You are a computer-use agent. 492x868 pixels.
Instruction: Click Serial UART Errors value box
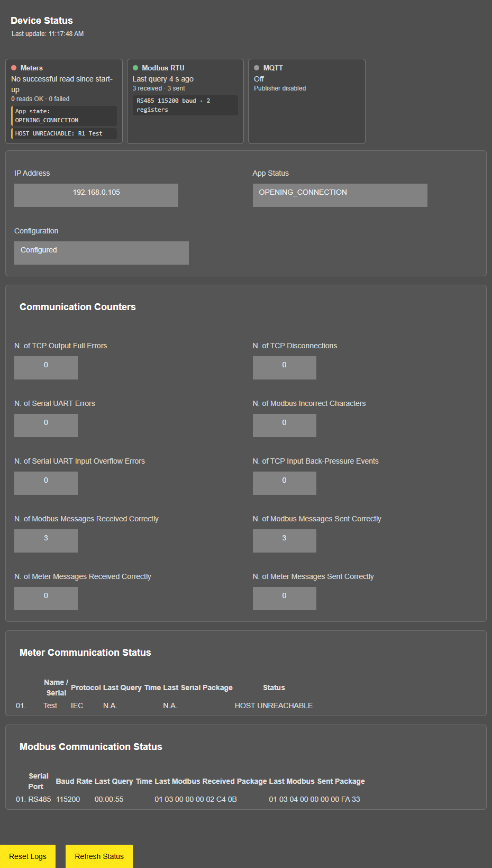(46, 426)
